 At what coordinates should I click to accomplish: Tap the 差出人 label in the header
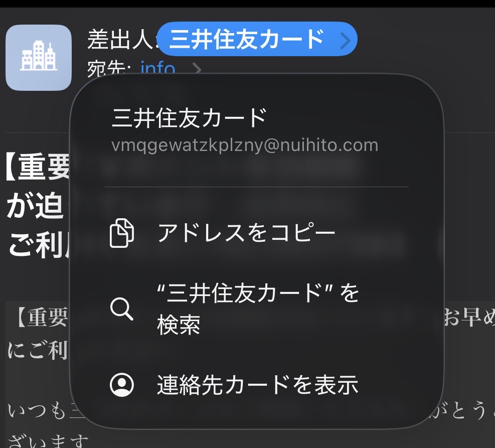120,40
